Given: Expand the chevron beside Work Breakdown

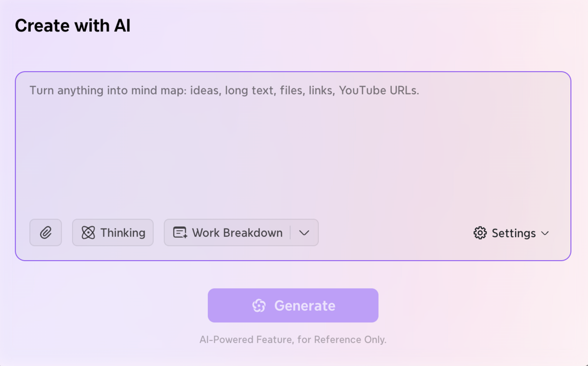Looking at the screenshot, I should tap(304, 233).
